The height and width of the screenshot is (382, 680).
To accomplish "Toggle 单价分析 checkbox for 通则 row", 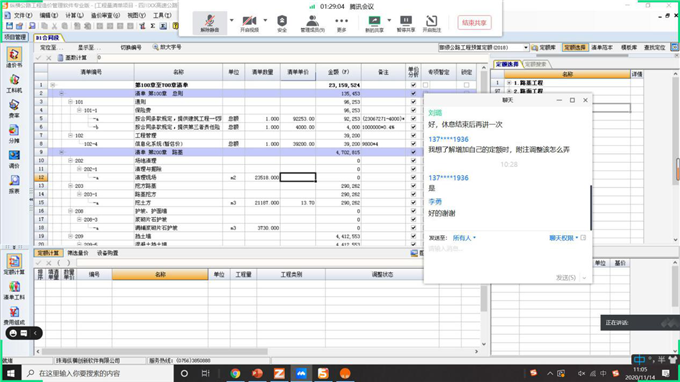I will (413, 102).
